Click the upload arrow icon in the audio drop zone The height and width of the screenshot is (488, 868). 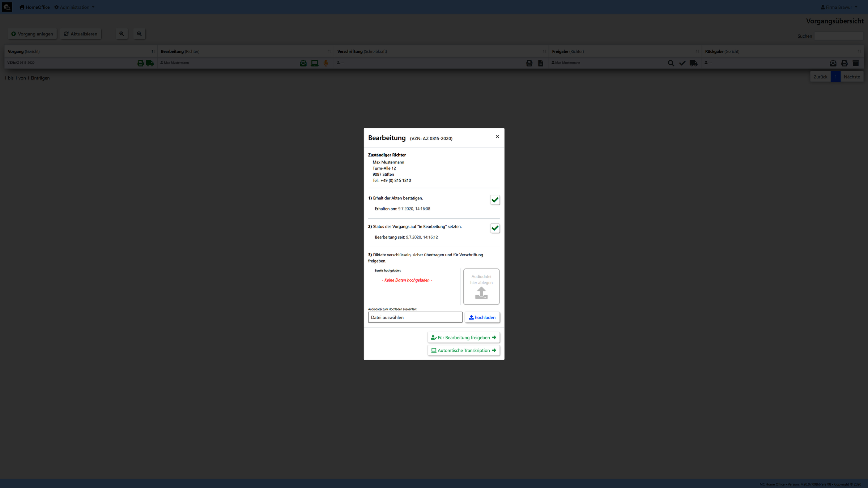coord(481,292)
